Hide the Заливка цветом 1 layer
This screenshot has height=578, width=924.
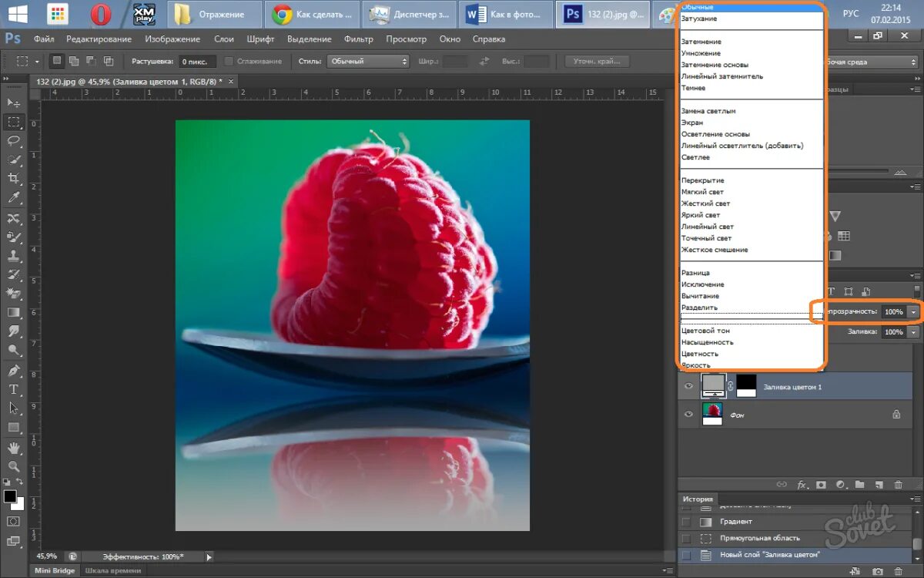pyautogui.click(x=688, y=386)
